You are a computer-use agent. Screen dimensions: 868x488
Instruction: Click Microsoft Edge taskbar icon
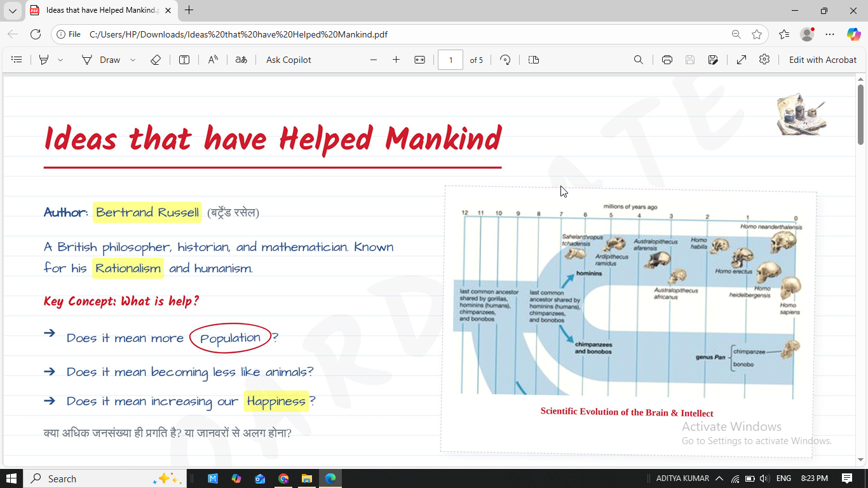coord(330,478)
